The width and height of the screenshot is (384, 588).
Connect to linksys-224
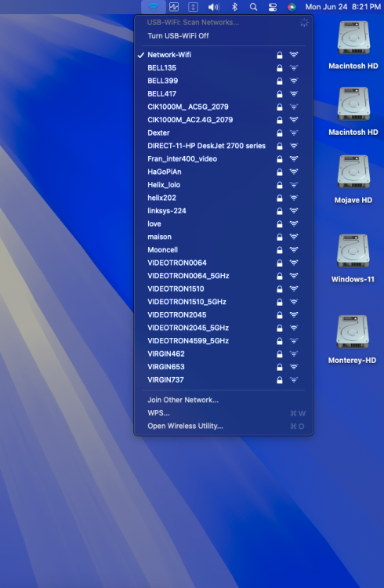point(223,211)
